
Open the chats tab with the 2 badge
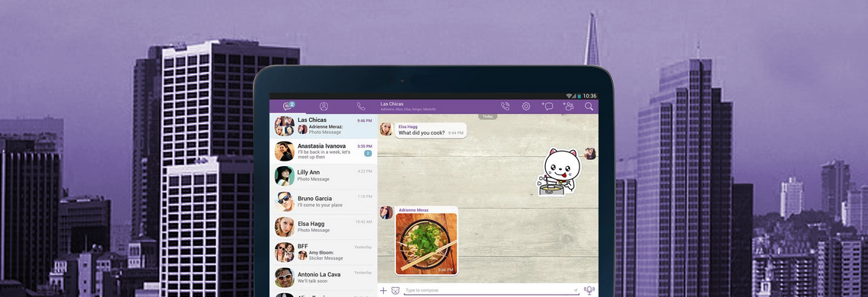point(289,106)
